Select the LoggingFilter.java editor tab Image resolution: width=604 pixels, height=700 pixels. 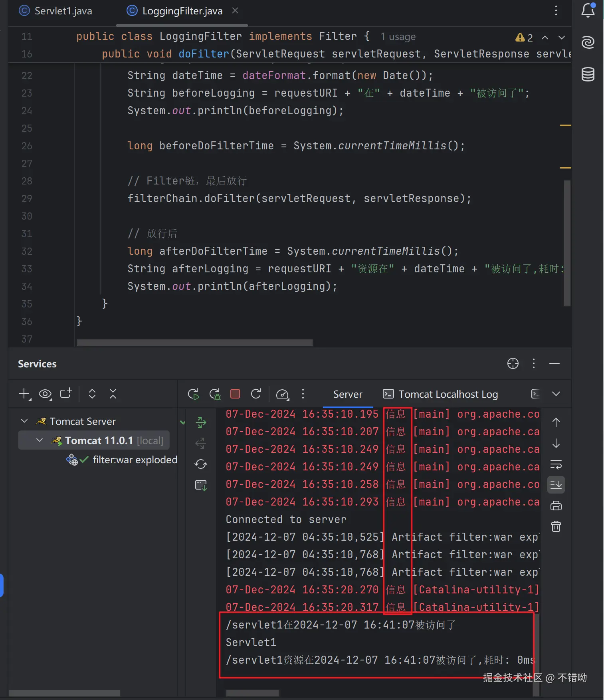tap(175, 11)
